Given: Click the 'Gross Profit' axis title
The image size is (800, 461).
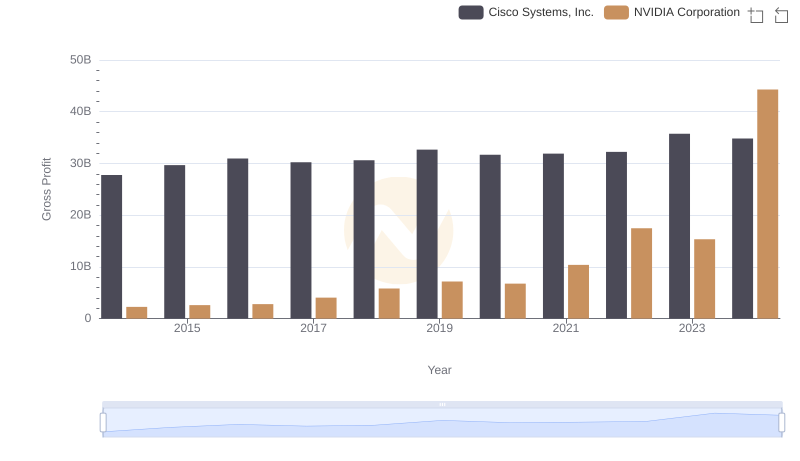Looking at the screenshot, I should [x=46, y=189].
